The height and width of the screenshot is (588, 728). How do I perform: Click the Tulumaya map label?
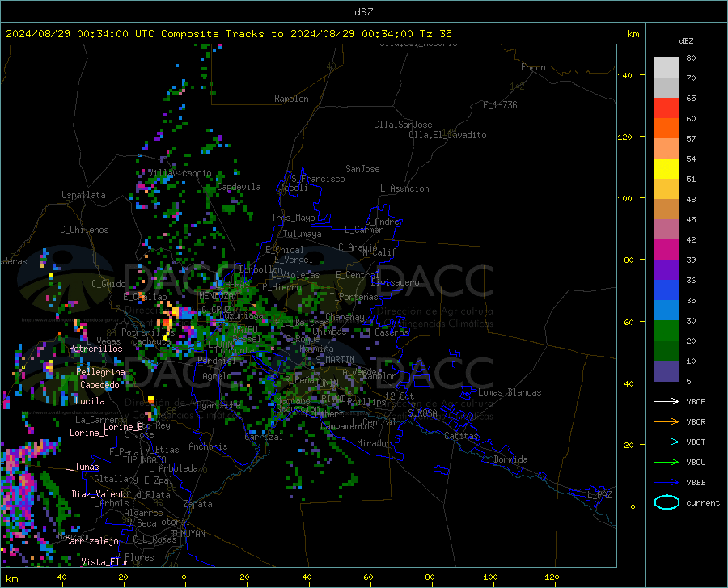tap(303, 234)
